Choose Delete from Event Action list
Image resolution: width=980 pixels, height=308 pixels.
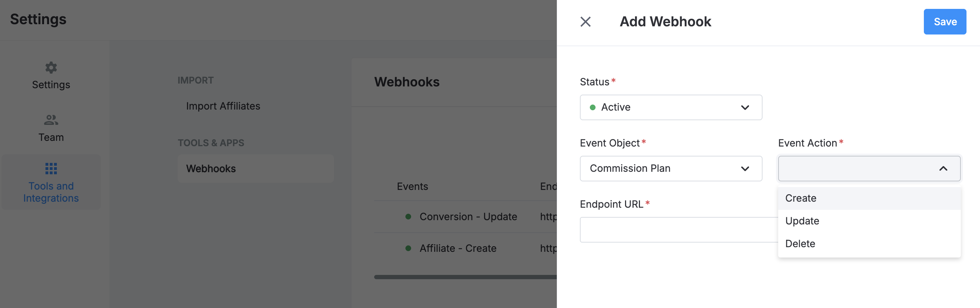869,244
